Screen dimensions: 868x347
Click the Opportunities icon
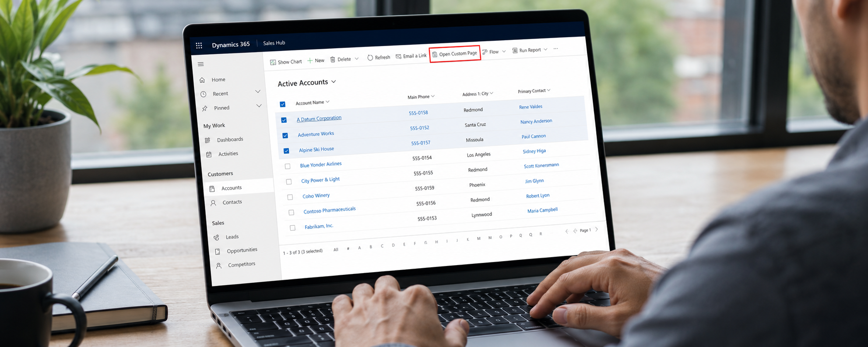click(218, 252)
